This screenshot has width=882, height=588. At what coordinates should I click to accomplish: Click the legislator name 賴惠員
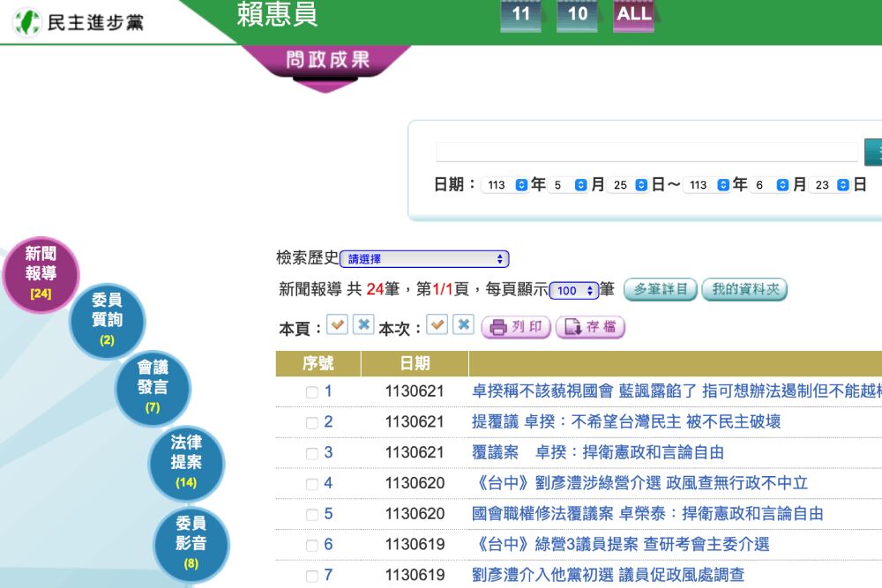pos(277,14)
